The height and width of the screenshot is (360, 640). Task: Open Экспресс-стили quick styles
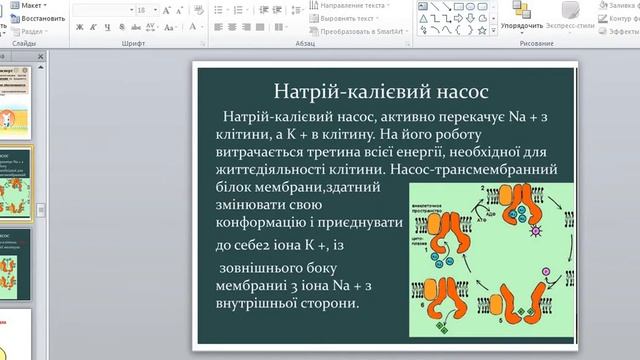[x=570, y=17]
